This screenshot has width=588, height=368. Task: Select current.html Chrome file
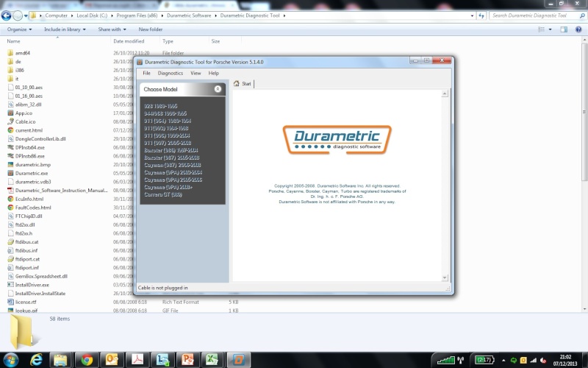pyautogui.click(x=29, y=131)
